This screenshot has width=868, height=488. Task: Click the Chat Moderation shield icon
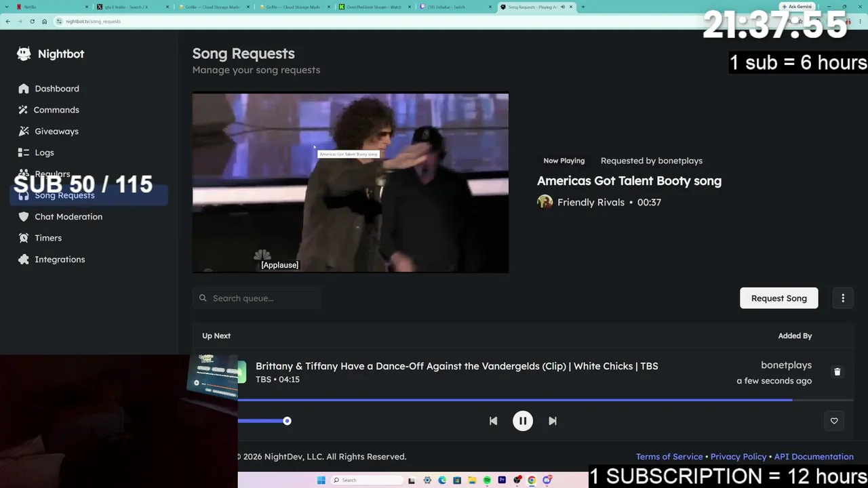24,217
